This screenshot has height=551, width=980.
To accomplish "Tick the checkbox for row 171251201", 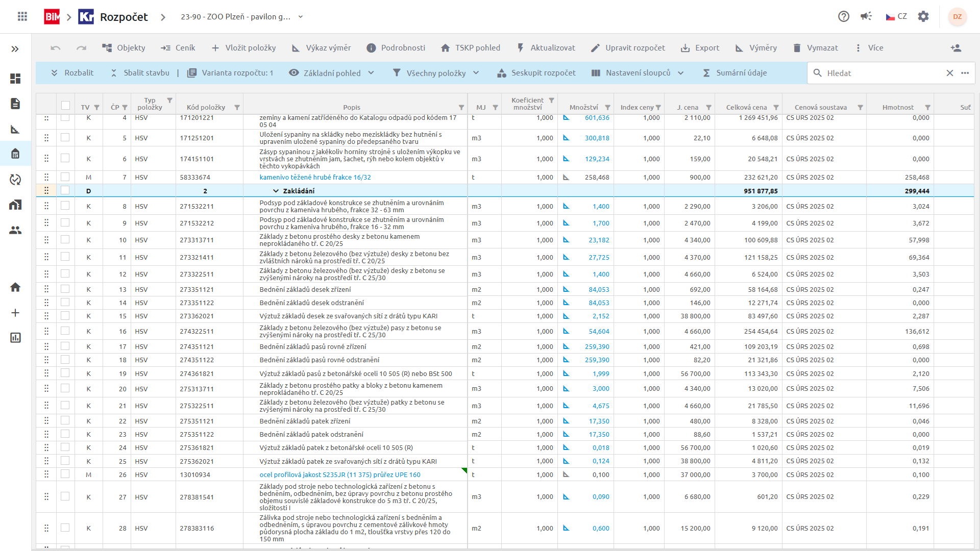I will click(65, 138).
